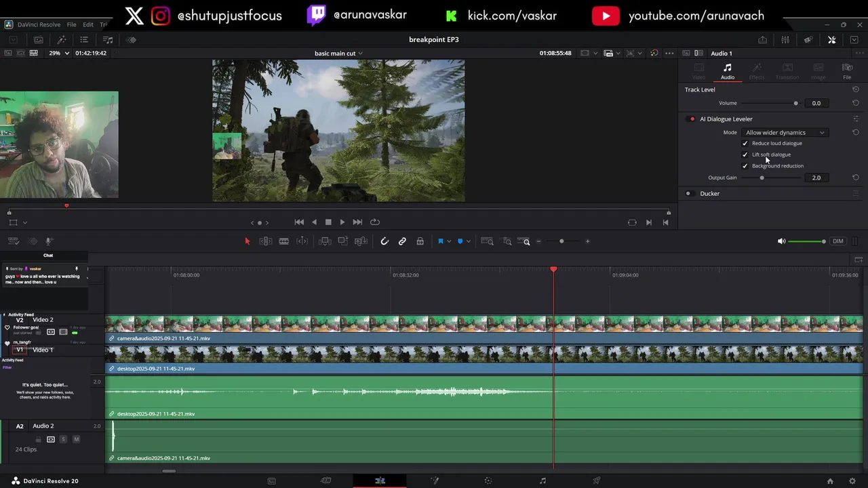The width and height of the screenshot is (868, 488).
Task: Toggle the Position Lock padlock icon
Action: click(420, 241)
